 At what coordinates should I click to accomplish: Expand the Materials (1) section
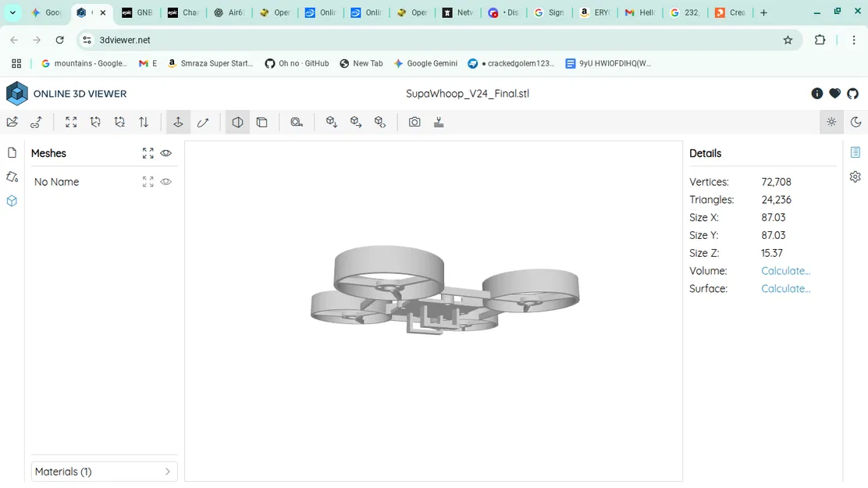coord(104,471)
